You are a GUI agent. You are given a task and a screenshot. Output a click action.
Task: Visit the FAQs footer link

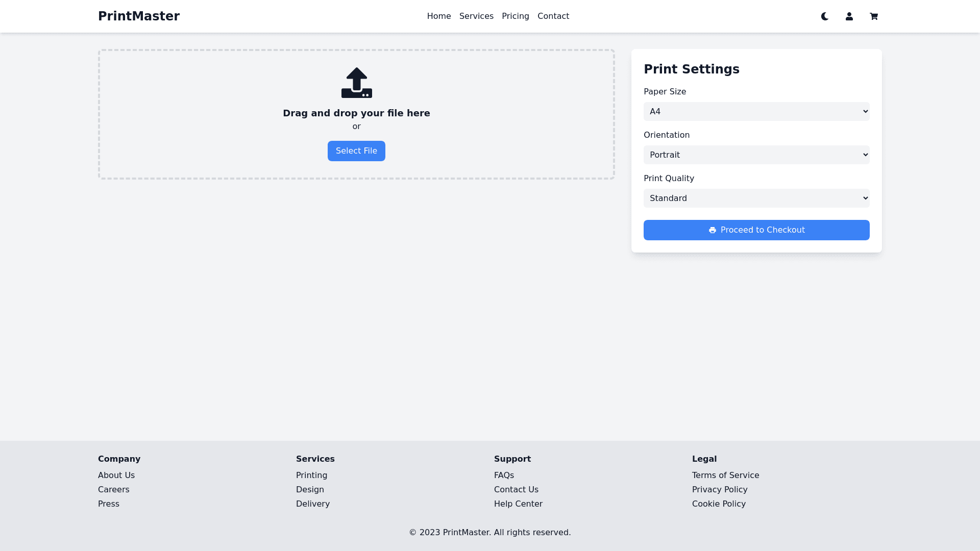coord(504,475)
